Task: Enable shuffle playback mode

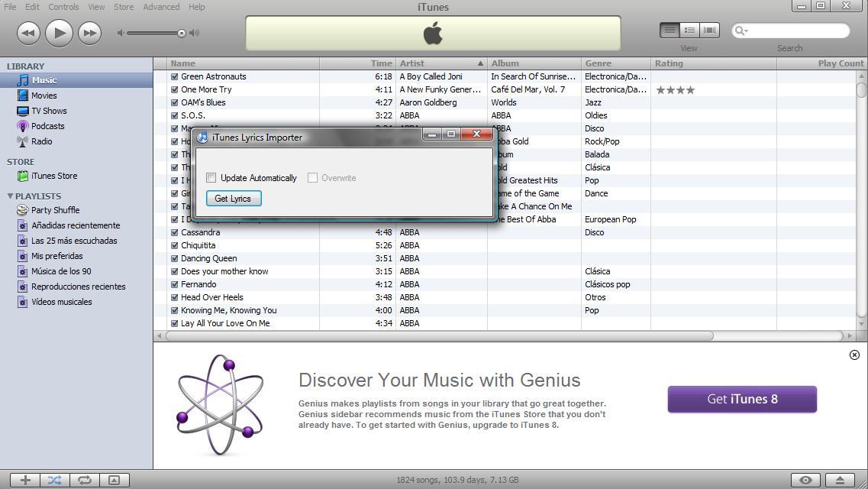Action: pyautogui.click(x=54, y=480)
